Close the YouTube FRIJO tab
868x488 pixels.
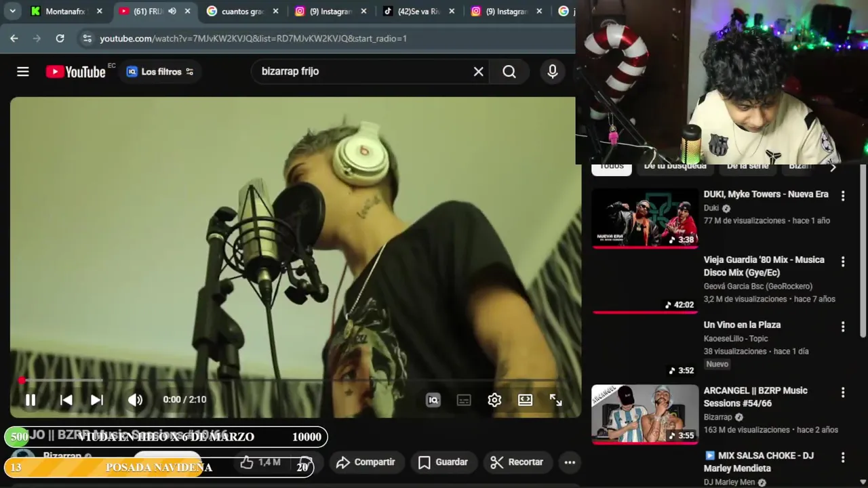coord(188,11)
